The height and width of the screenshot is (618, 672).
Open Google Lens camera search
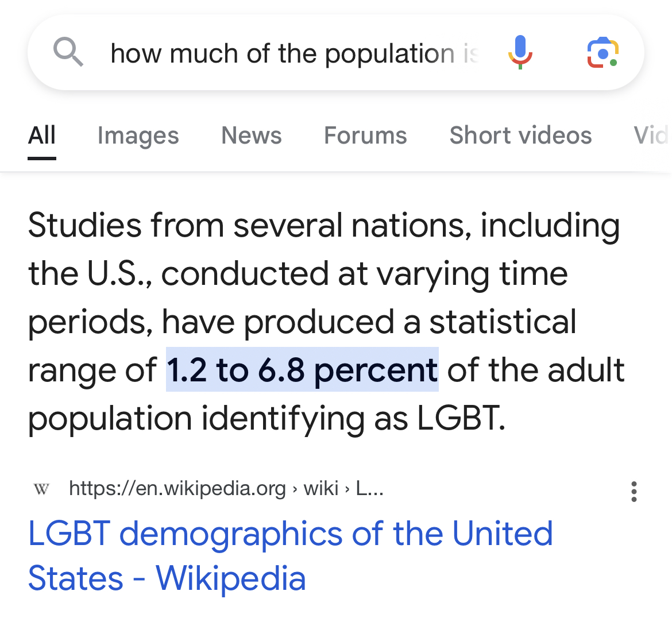click(603, 52)
